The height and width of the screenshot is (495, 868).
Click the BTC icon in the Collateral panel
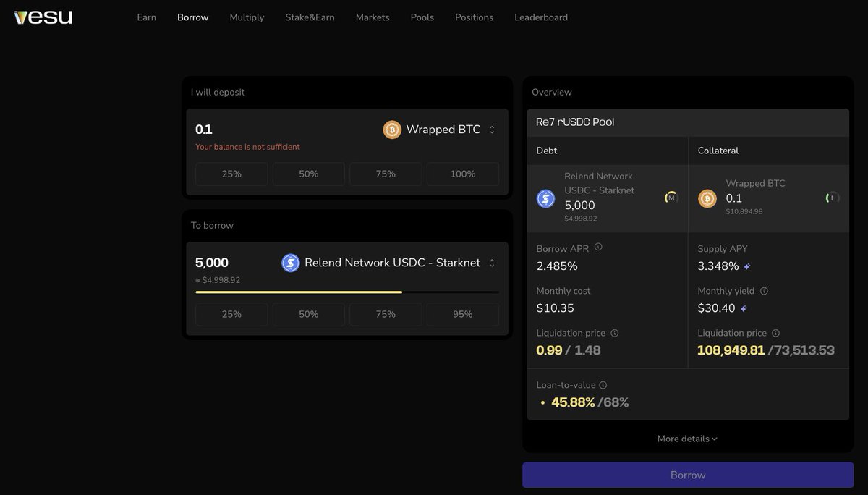tap(707, 198)
